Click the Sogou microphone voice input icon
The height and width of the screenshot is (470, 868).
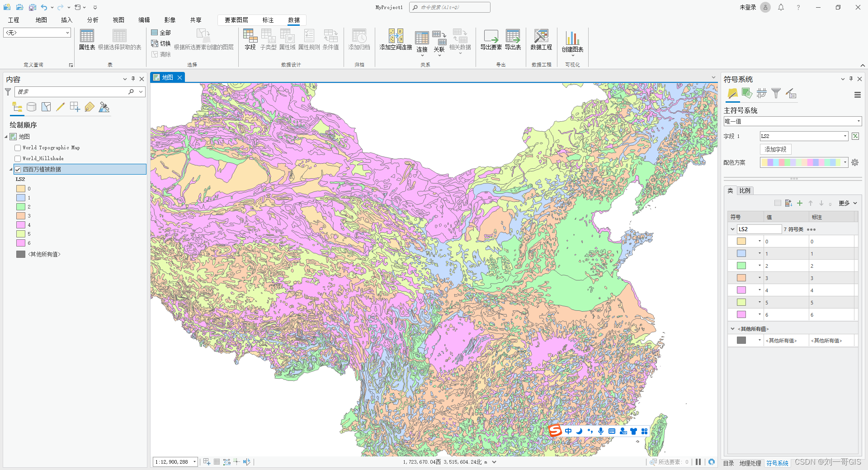pyautogui.click(x=601, y=431)
